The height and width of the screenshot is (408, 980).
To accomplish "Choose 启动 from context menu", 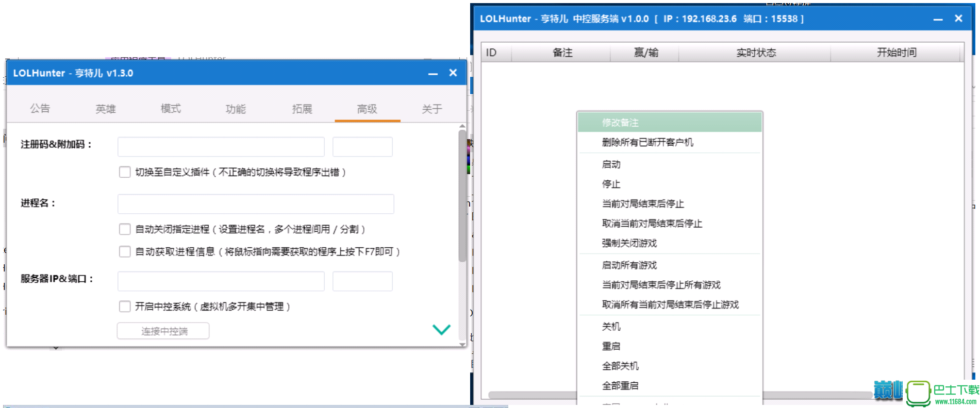I will tap(670, 164).
